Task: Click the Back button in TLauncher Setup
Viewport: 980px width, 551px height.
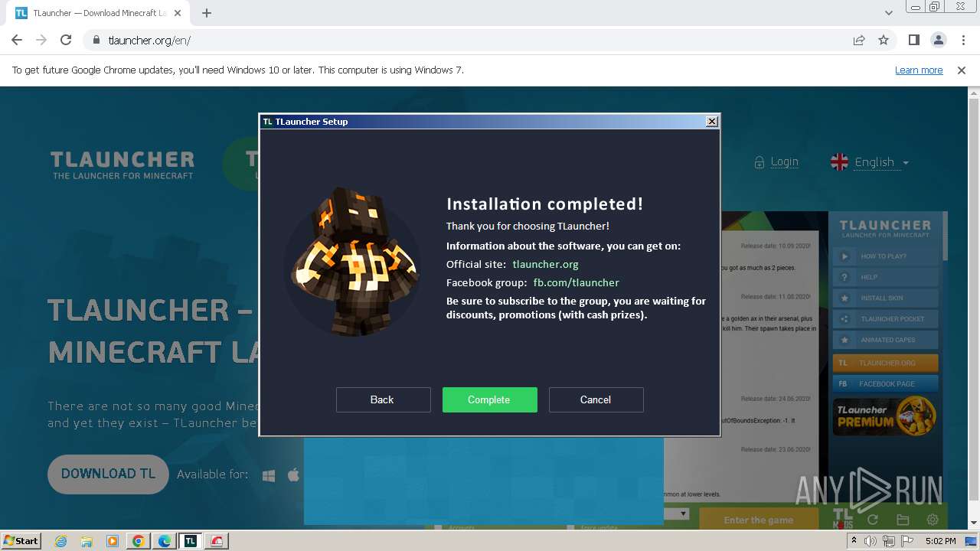Action: (383, 399)
